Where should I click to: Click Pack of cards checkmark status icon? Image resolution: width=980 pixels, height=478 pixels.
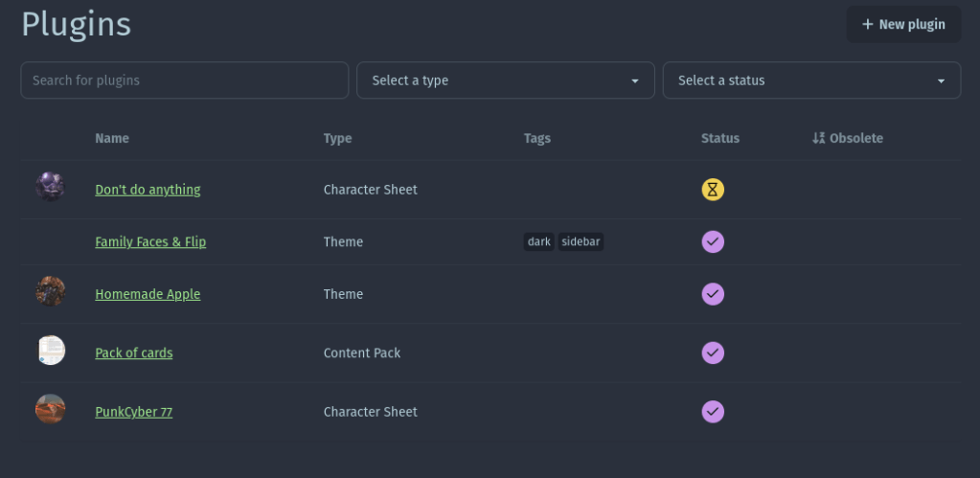[x=713, y=353]
